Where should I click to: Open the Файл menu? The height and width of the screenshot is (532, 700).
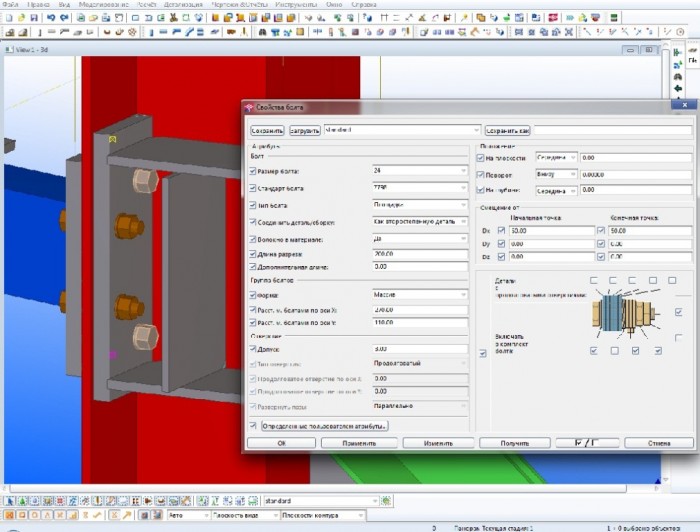tap(11, 4)
